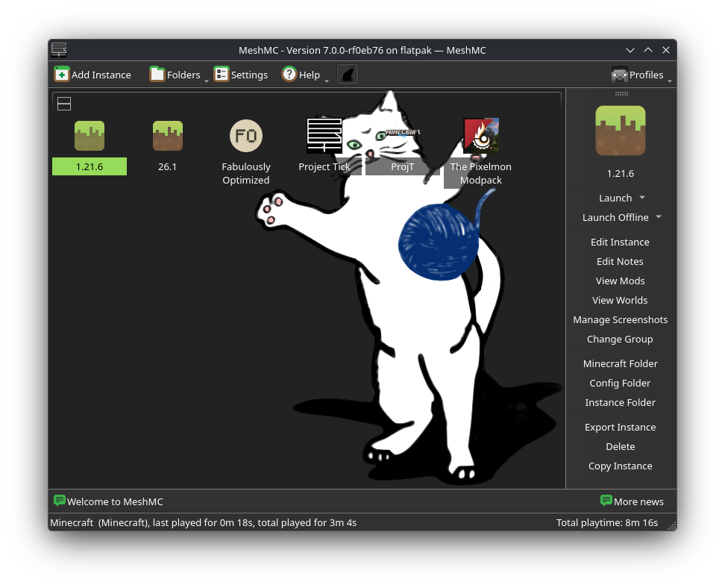Select the Project Tick instance icon

click(324, 137)
